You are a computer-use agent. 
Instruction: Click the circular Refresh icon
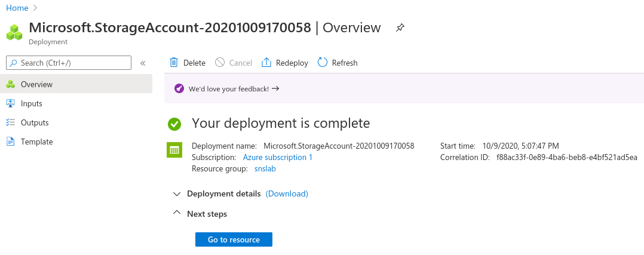click(x=323, y=63)
